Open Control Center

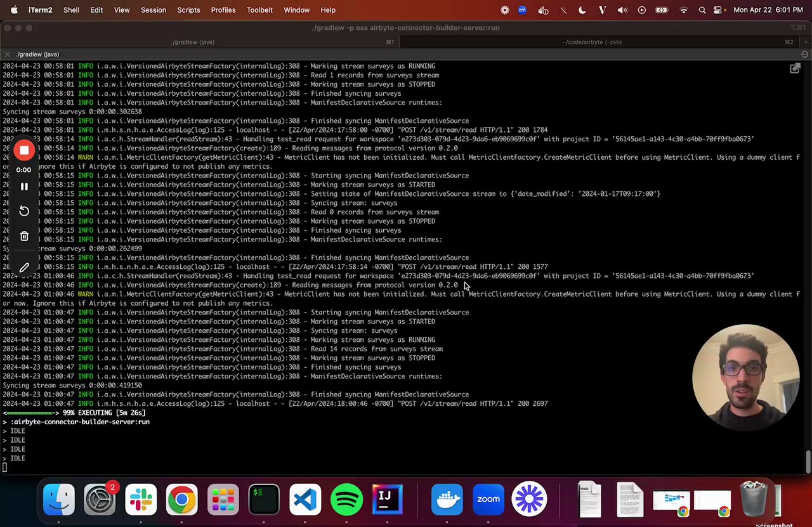pos(718,10)
